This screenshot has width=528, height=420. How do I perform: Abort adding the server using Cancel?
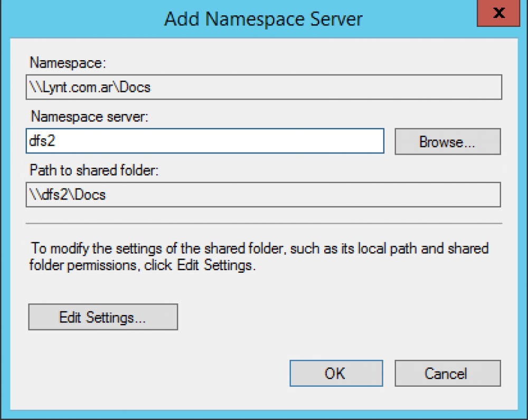click(x=448, y=373)
